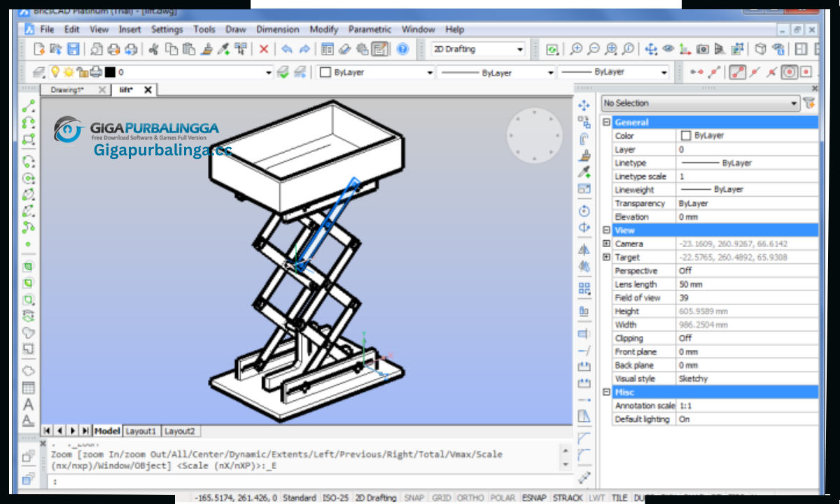Click the look-from view compass widget

[535, 135]
